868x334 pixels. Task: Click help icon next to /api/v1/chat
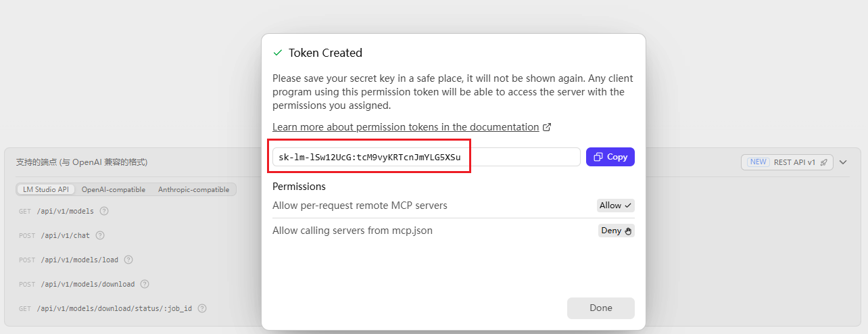(100, 235)
